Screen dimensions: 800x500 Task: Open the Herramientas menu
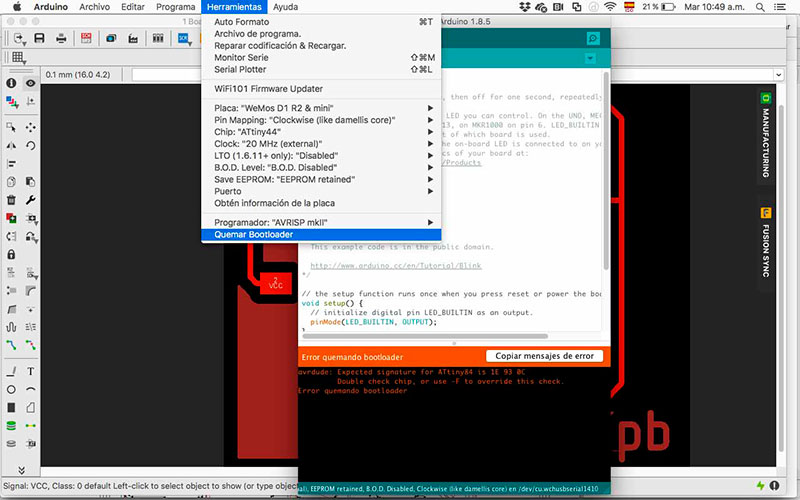click(234, 7)
